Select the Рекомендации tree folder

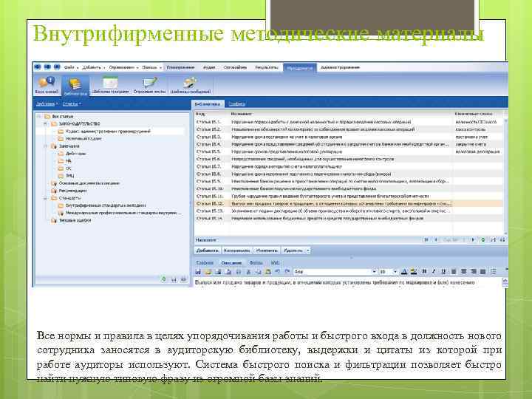click(69, 191)
